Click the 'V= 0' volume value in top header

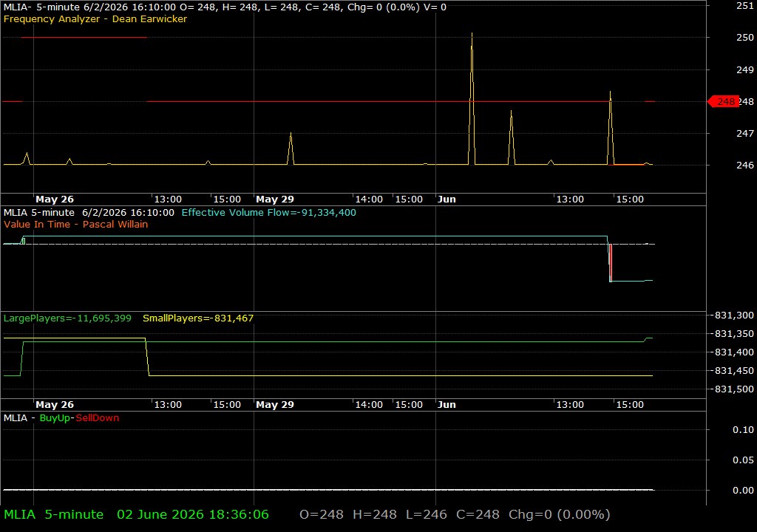click(x=435, y=7)
